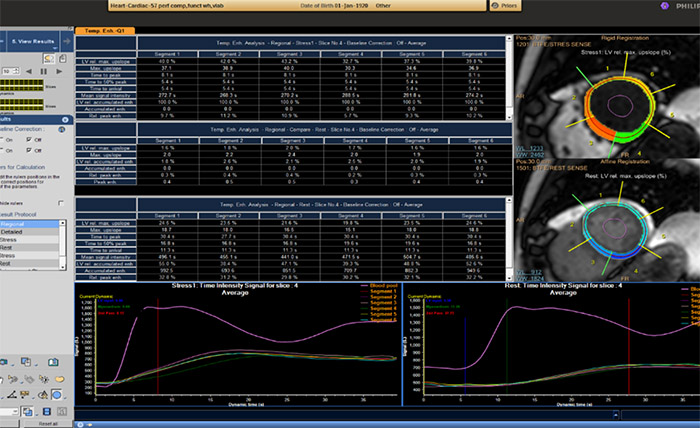Open the combo box in bottom left toolbar
The width and height of the screenshot is (700, 428).
click(x=9, y=411)
